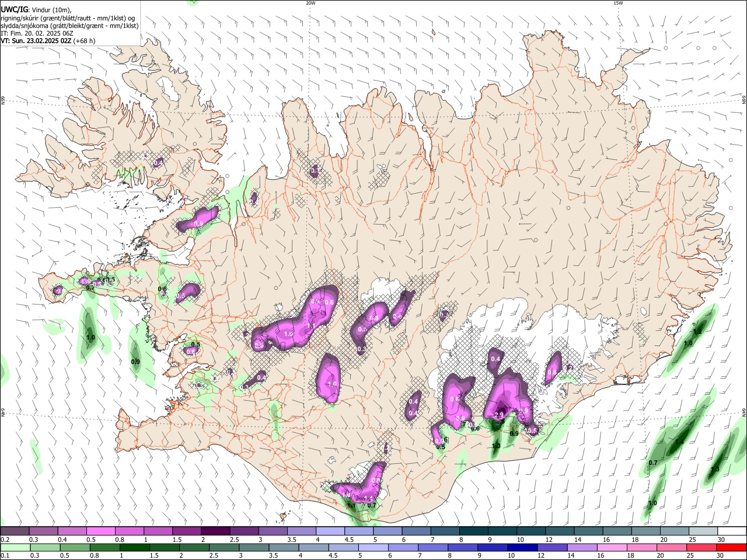The image size is (747, 560).
Task: Select lower legend swatch between 6 and 7
Action: [x=403, y=547]
